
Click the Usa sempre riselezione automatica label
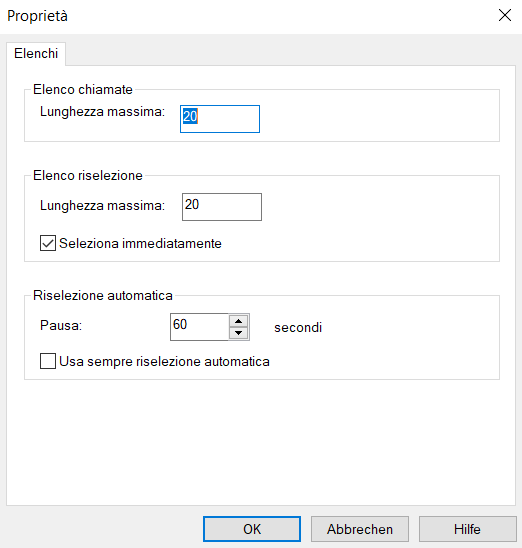[165, 361]
